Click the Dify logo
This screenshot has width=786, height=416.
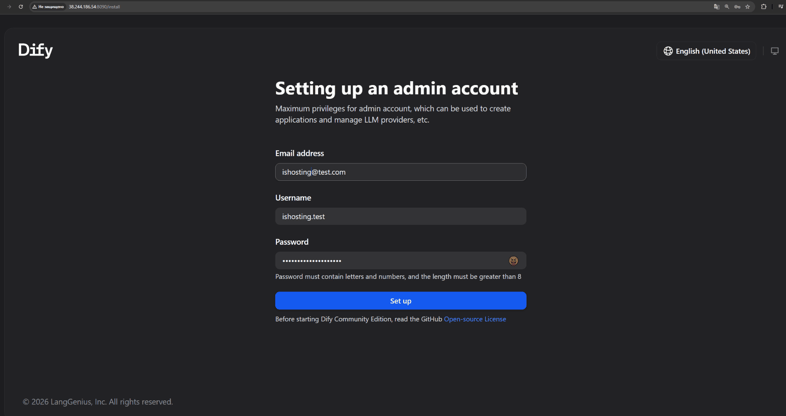click(x=35, y=50)
